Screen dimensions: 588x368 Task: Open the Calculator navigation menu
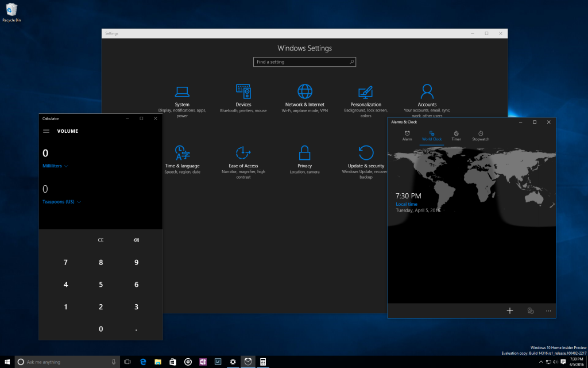click(x=46, y=131)
